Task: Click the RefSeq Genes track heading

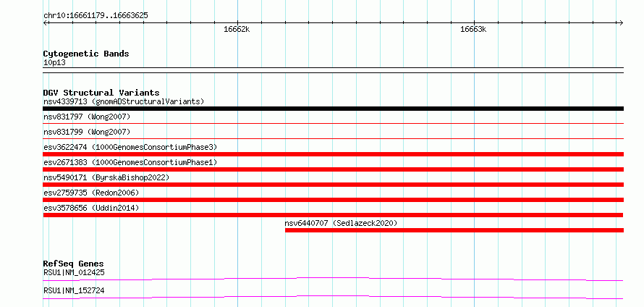Action: [74, 264]
